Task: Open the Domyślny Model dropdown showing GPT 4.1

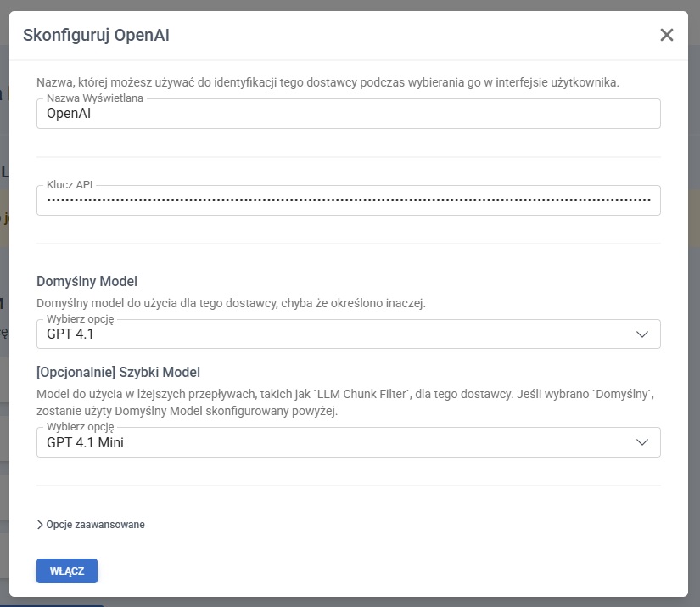Action: [x=339, y=334]
